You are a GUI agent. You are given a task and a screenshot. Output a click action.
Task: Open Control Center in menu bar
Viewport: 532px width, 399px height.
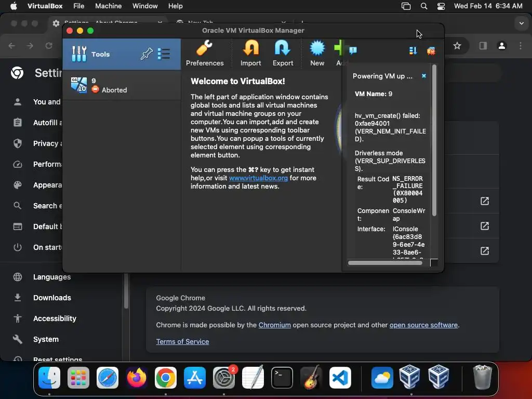[441, 6]
